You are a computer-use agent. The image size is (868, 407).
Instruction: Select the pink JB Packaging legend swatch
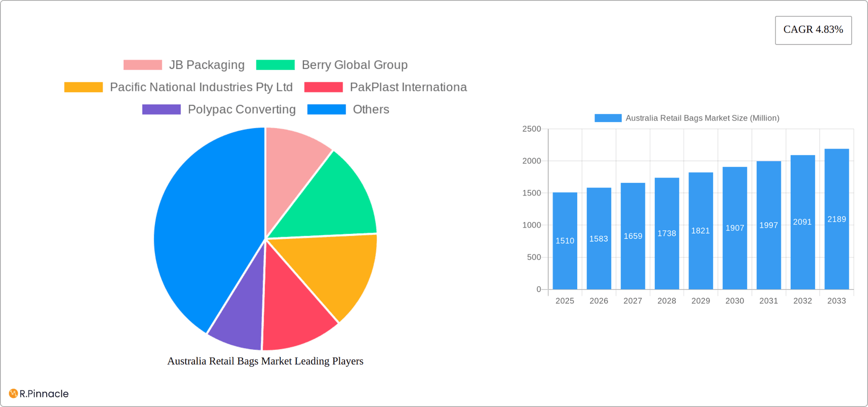(142, 65)
